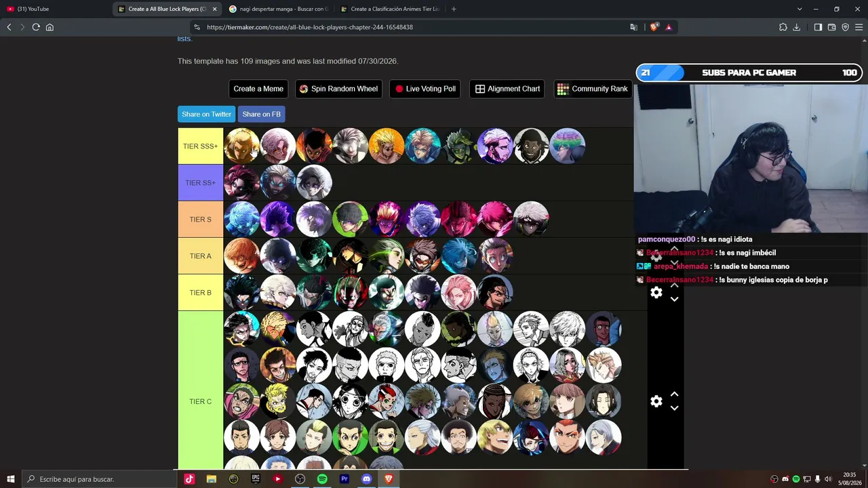Start a Live Voting Poll

[x=426, y=89]
